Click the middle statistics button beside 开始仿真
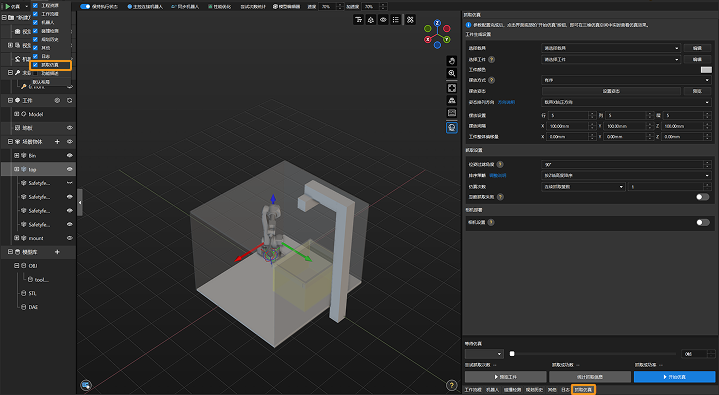The width and height of the screenshot is (719, 395). click(x=590, y=377)
